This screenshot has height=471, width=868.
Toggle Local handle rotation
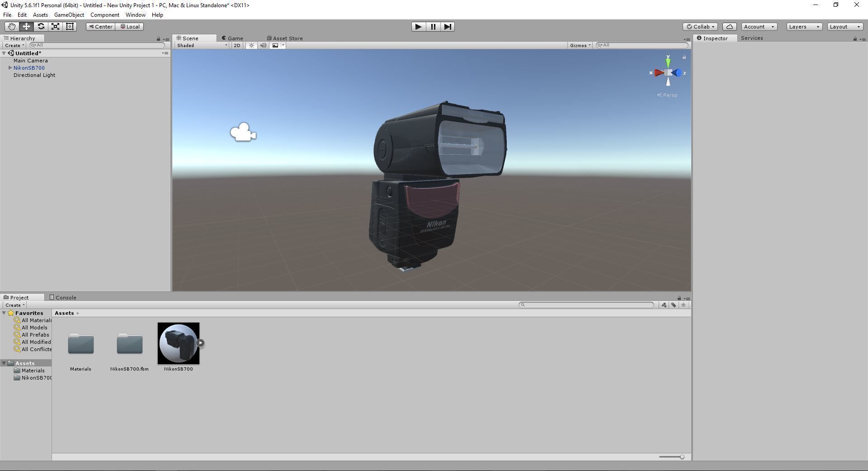(130, 27)
